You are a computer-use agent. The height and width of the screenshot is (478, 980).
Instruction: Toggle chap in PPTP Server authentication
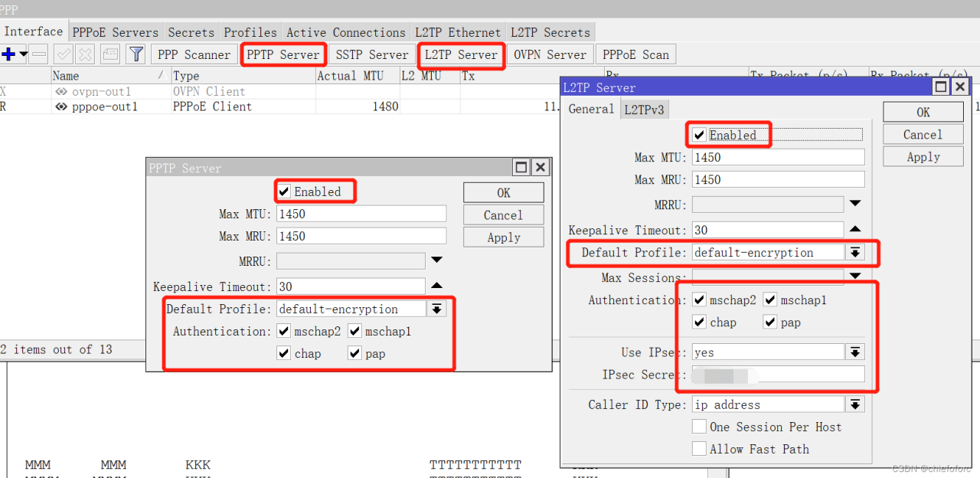[x=285, y=353]
